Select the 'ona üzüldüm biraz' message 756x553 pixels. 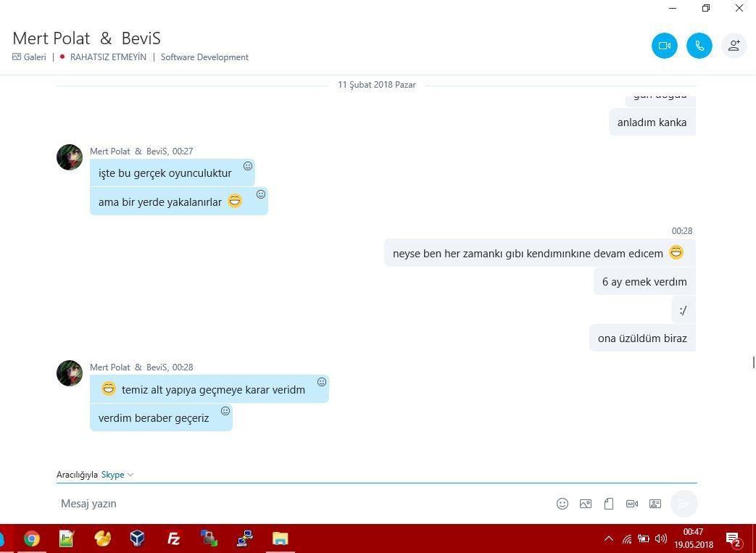[x=642, y=338]
